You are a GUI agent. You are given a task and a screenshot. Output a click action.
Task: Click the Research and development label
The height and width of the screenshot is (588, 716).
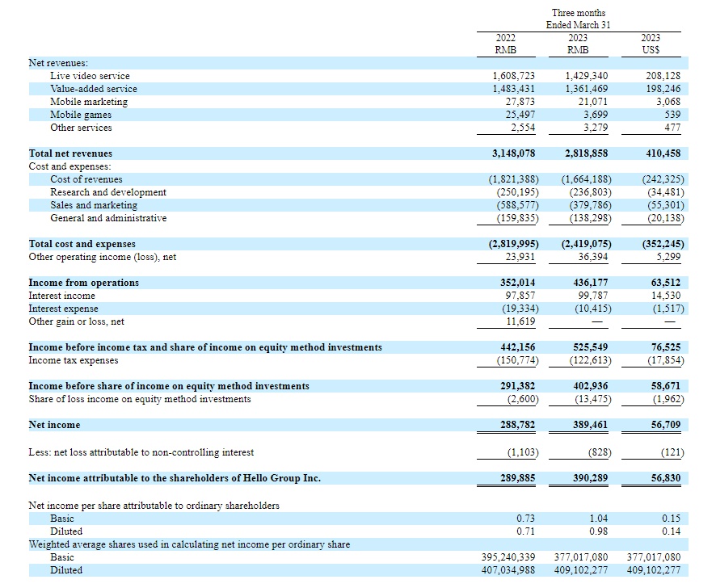pyautogui.click(x=108, y=192)
